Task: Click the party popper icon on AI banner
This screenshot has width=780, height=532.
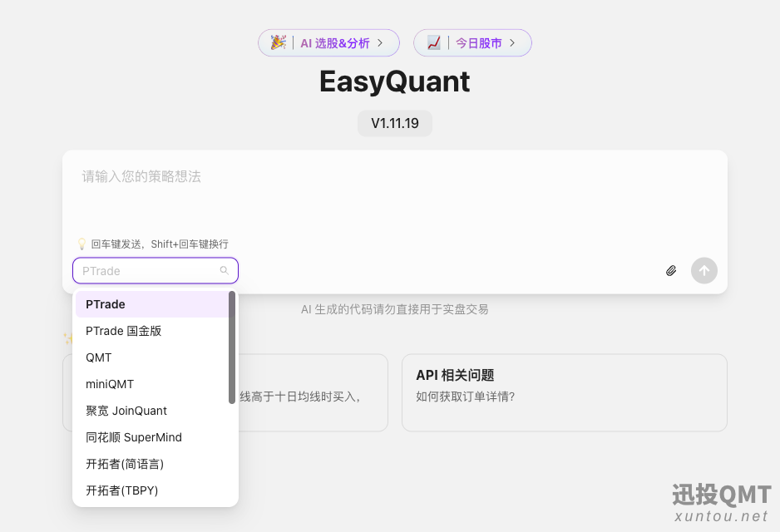Action: pyautogui.click(x=278, y=42)
